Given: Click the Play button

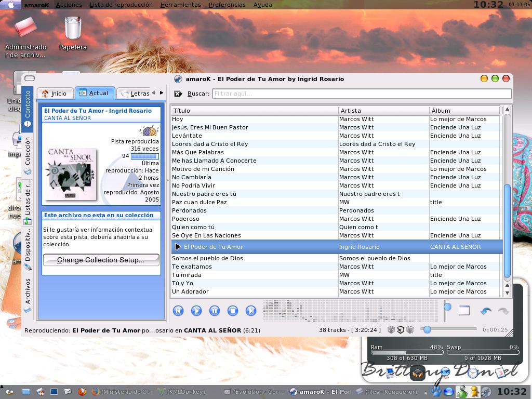Looking at the screenshot, I should (196, 311).
